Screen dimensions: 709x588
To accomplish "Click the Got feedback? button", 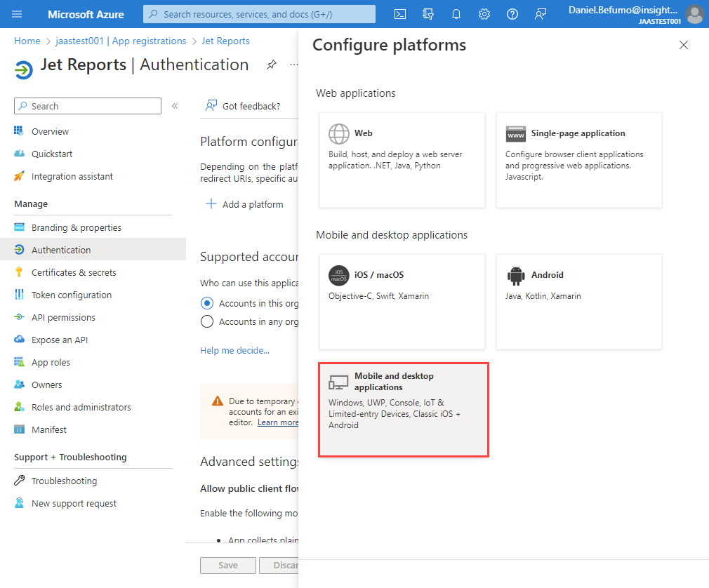I will (x=243, y=106).
